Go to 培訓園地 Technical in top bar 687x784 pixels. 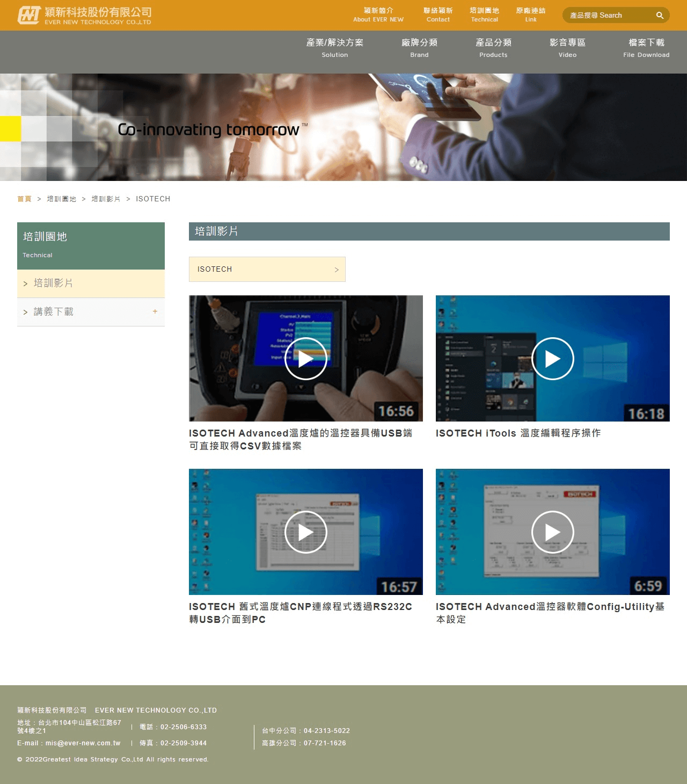point(485,14)
